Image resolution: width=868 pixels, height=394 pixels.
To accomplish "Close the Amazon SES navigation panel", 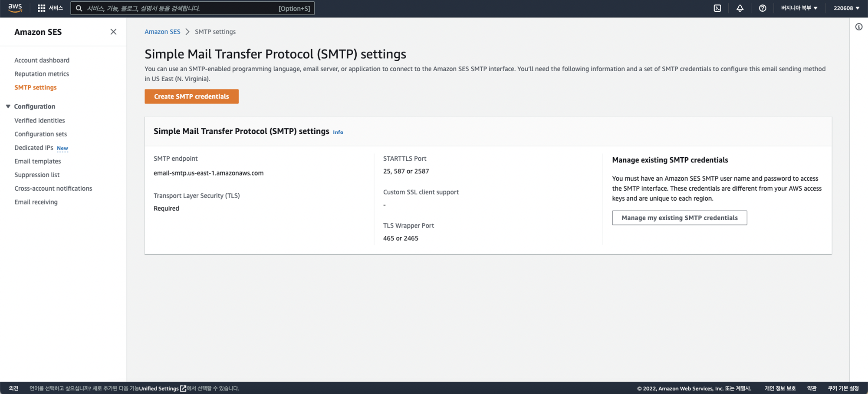I will (113, 32).
